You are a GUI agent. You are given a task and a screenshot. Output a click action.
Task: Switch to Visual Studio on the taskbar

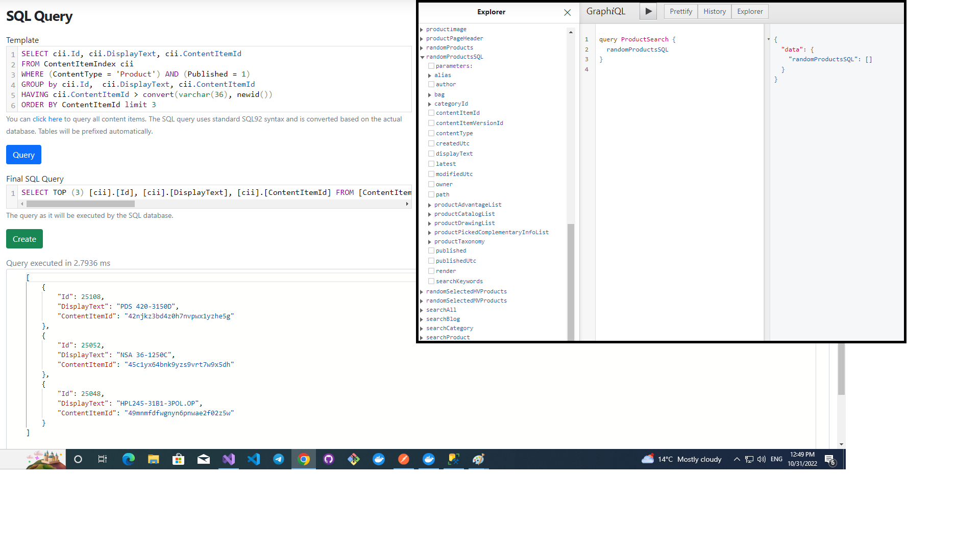[x=229, y=459]
